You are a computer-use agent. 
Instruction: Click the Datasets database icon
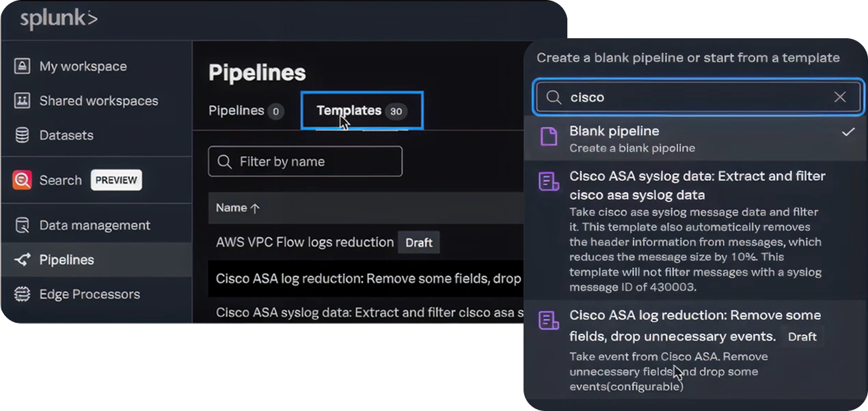22,135
